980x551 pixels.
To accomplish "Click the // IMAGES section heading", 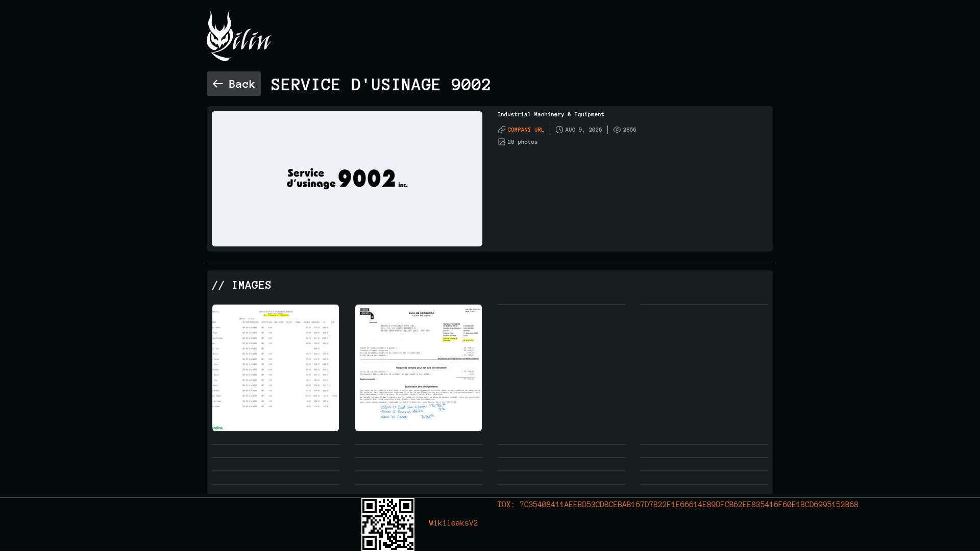I will (241, 285).
